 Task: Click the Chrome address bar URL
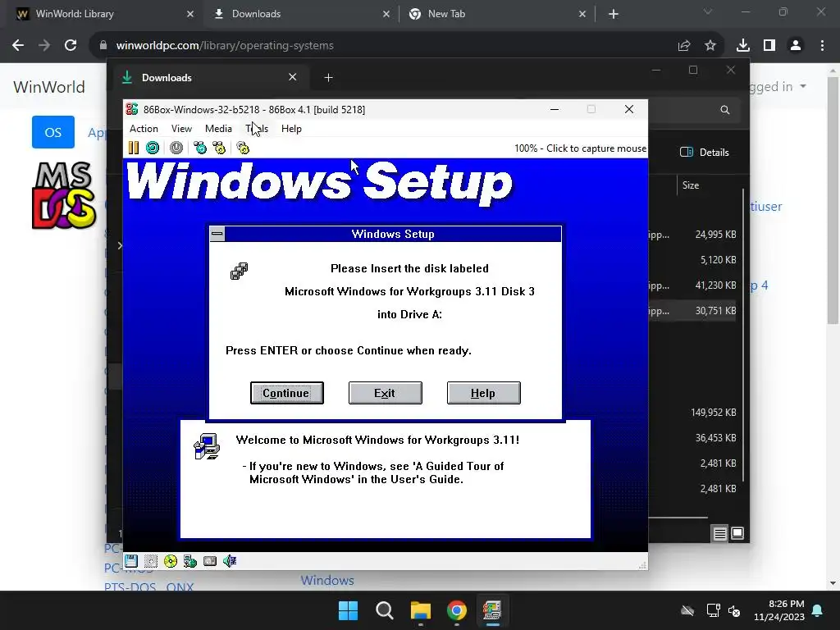(x=225, y=46)
